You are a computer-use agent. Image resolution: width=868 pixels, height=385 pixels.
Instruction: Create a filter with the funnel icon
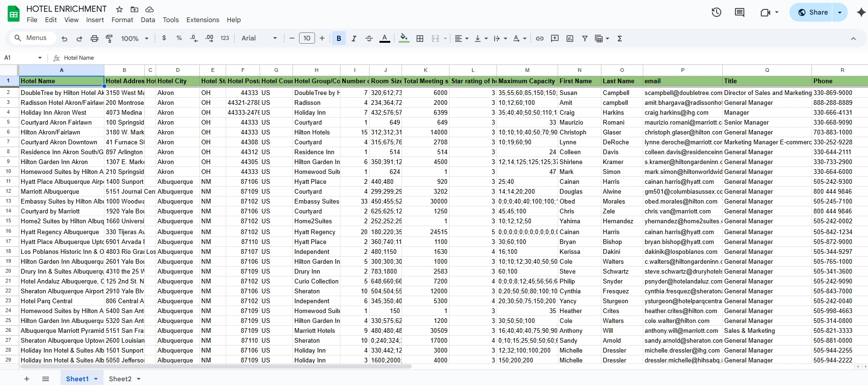(585, 39)
